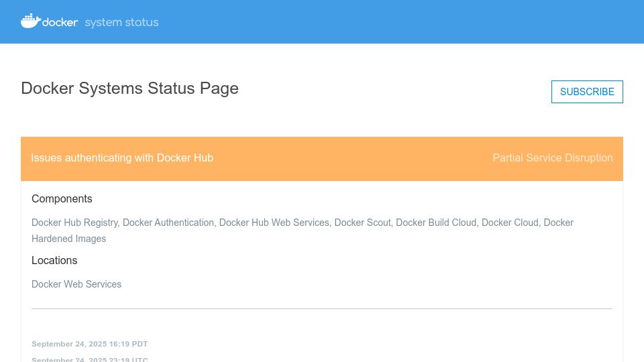Screen dimensions: 644x362
Task: Click the Docker whale logo icon
Action: [x=31, y=21]
